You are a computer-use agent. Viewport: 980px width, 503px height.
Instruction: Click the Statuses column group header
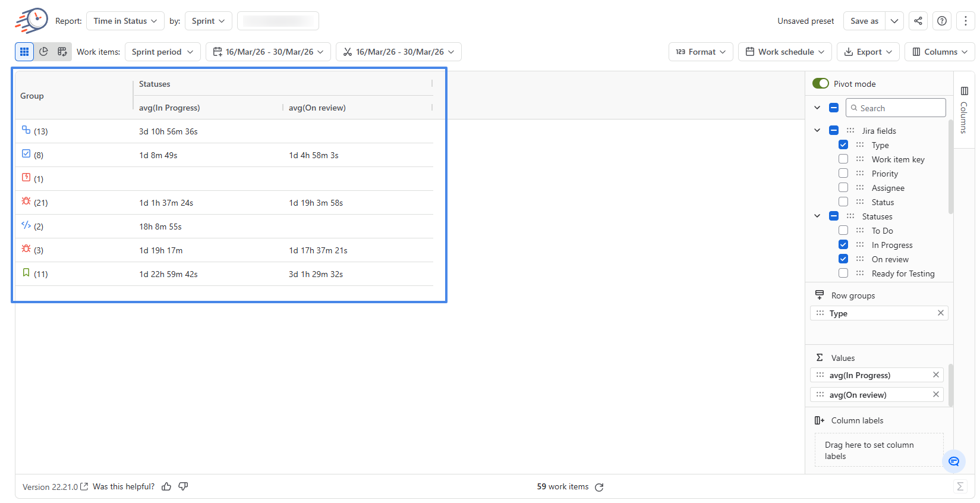pyautogui.click(x=155, y=84)
